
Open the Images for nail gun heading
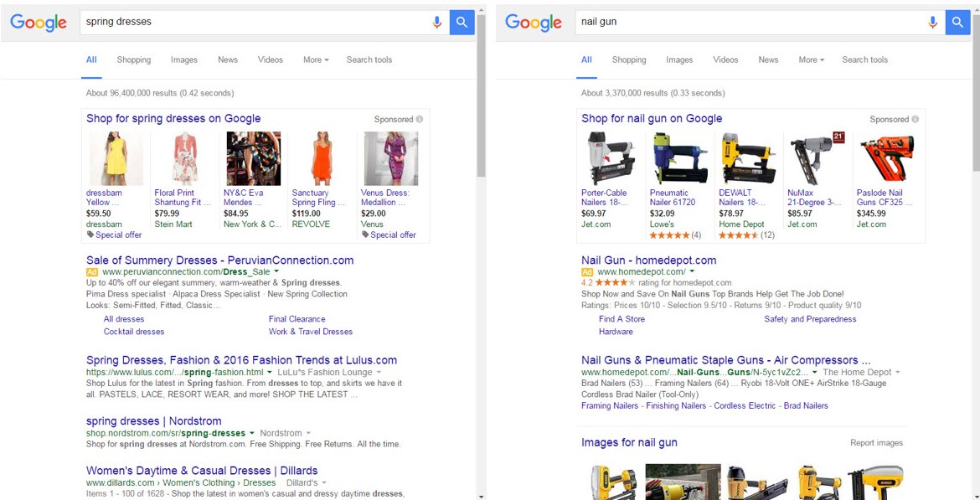pos(629,442)
